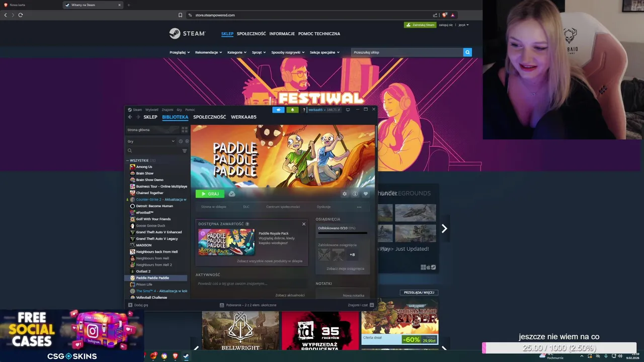The height and width of the screenshot is (362, 644).
Task: Close the Dostępna zawartość panel
Action: pos(304,224)
